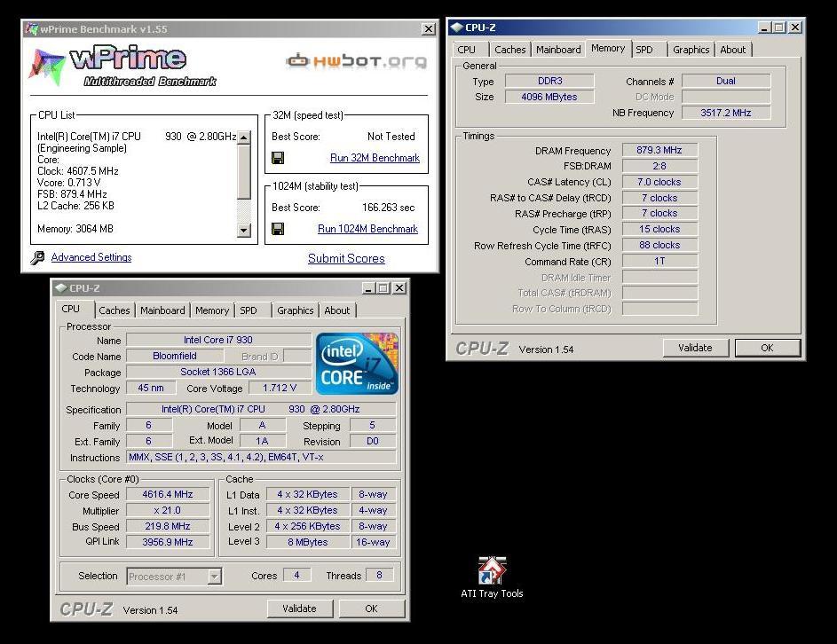Click the Row Refresh 88 clocks value
This screenshot has height=644, width=837.
coord(659,246)
